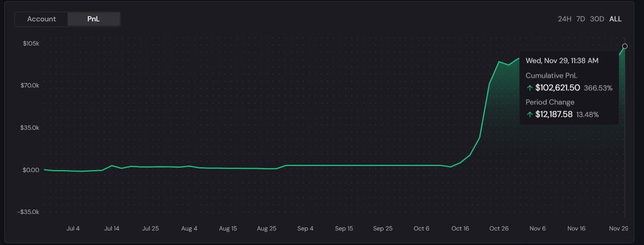This screenshot has width=644, height=245.
Task: Click the Jul 14 x-axis label
Action: point(112,228)
